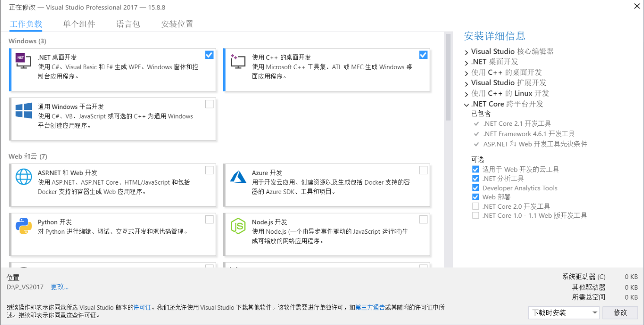This screenshot has width=644, height=325.
Task: Expand 使用 C++ 的 Linux 开发 details
Action: [x=466, y=94]
